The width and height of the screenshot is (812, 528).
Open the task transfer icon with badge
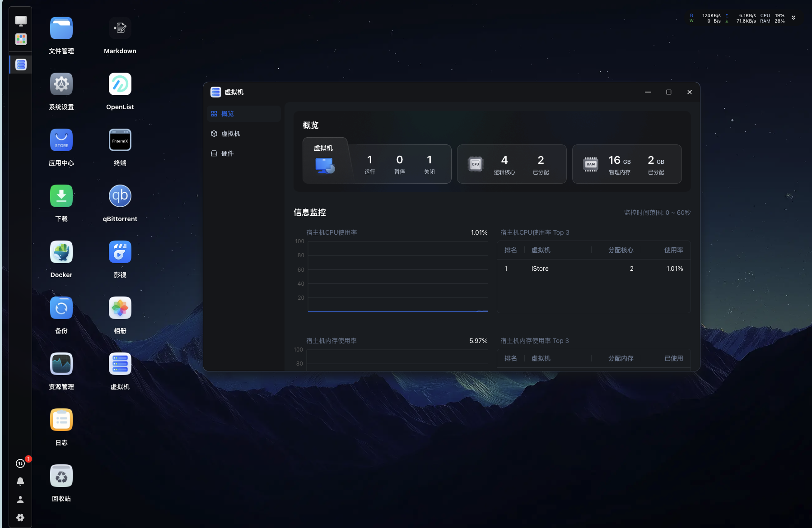pos(20,463)
